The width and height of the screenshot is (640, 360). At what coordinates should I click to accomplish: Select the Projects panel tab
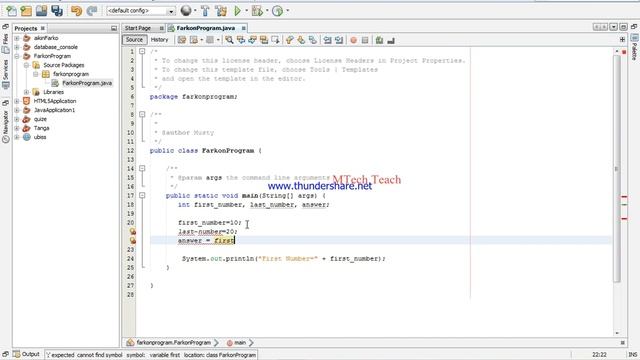pos(26,29)
